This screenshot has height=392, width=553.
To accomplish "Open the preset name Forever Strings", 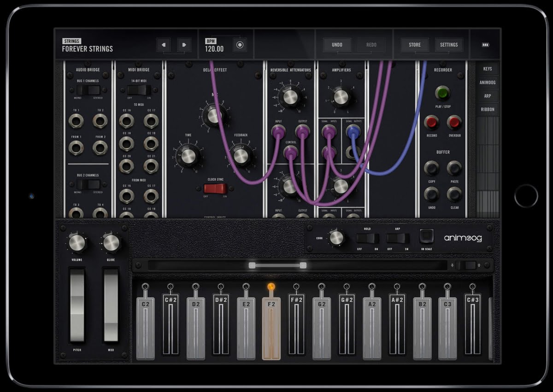I will [x=88, y=49].
